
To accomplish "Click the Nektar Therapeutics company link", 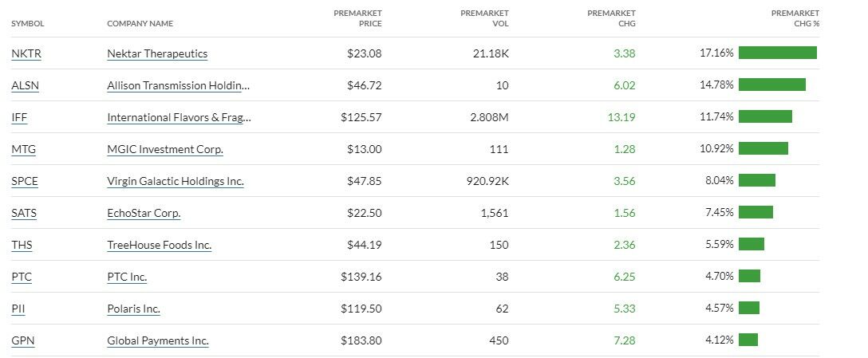I will [157, 53].
